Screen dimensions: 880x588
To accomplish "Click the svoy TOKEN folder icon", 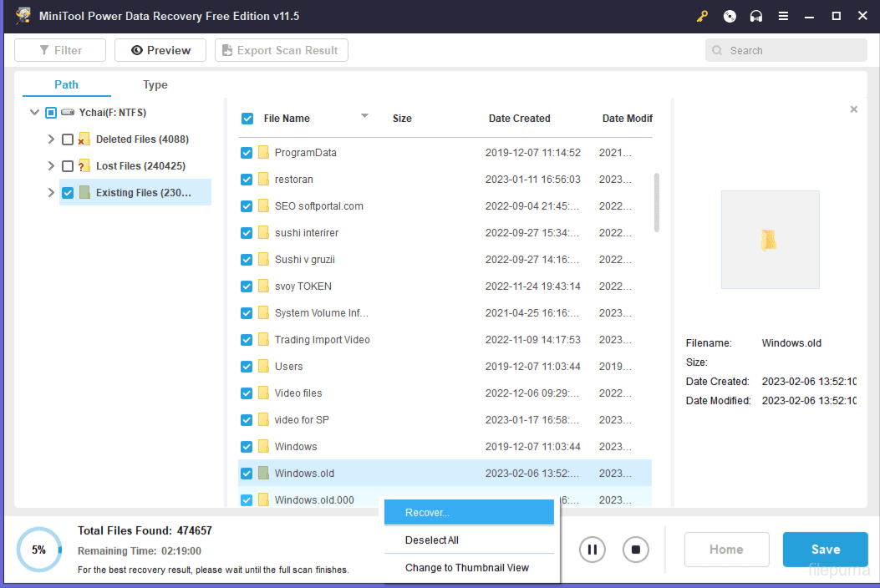I will pyautogui.click(x=263, y=286).
